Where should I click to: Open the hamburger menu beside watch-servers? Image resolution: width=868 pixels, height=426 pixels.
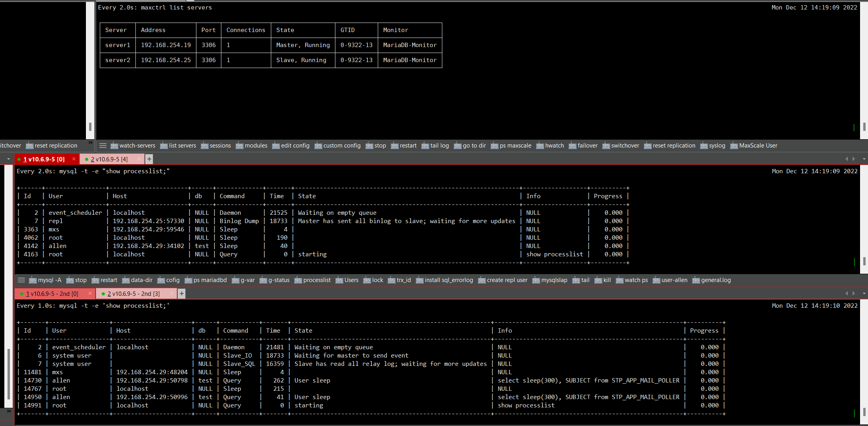click(103, 146)
